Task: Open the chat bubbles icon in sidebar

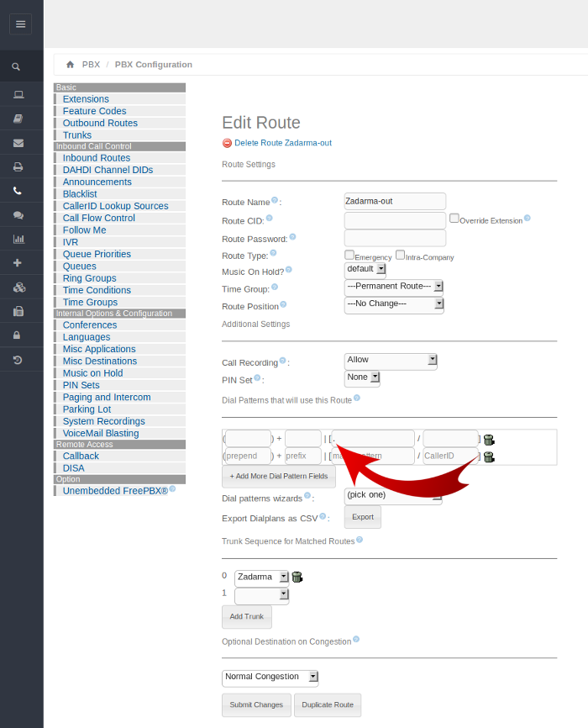Action: [18, 215]
